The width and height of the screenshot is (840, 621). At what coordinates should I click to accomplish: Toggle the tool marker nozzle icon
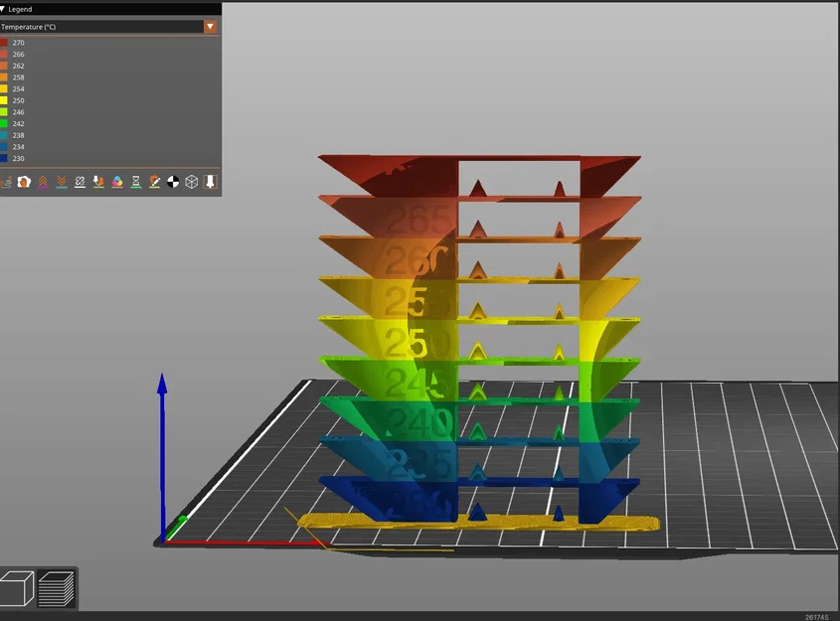210,182
